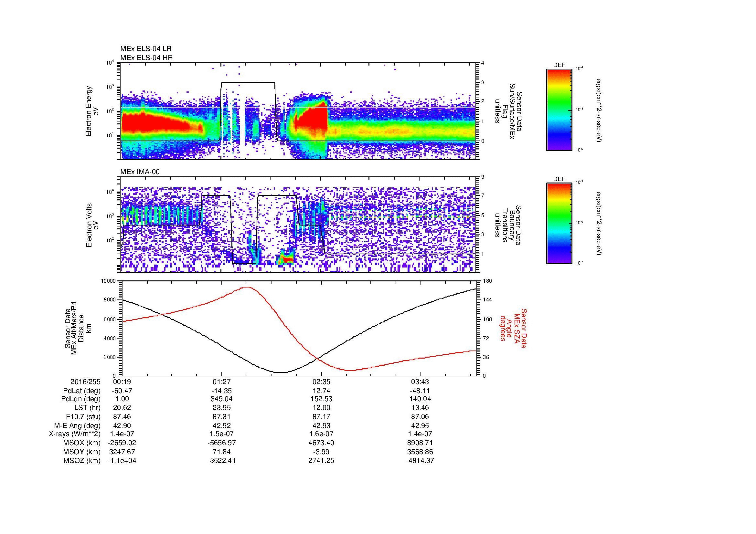
Task: Click the time tick label '00:19'
Action: tap(122, 382)
